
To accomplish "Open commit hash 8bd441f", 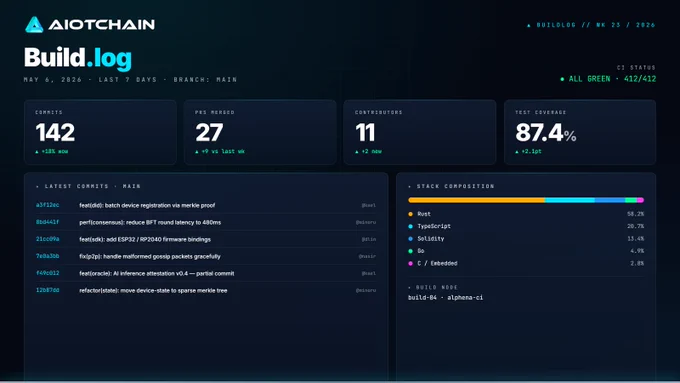I will pyautogui.click(x=48, y=222).
